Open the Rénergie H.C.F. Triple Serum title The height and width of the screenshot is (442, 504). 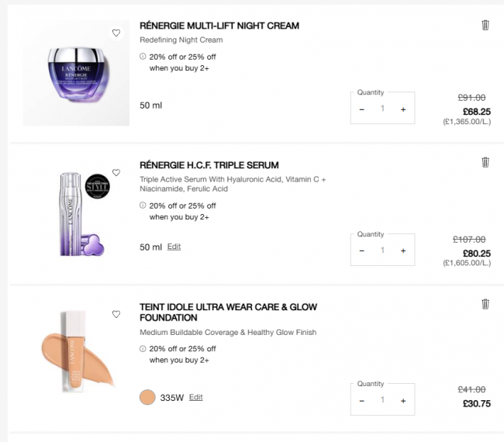coord(209,165)
